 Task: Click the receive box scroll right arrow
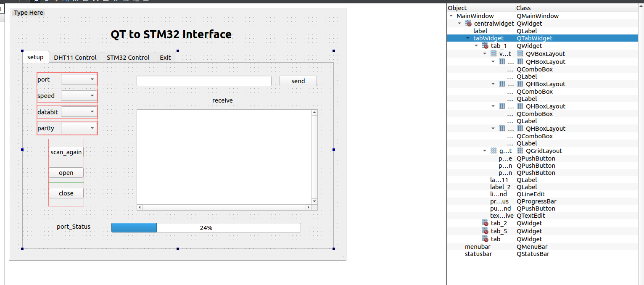309,207
